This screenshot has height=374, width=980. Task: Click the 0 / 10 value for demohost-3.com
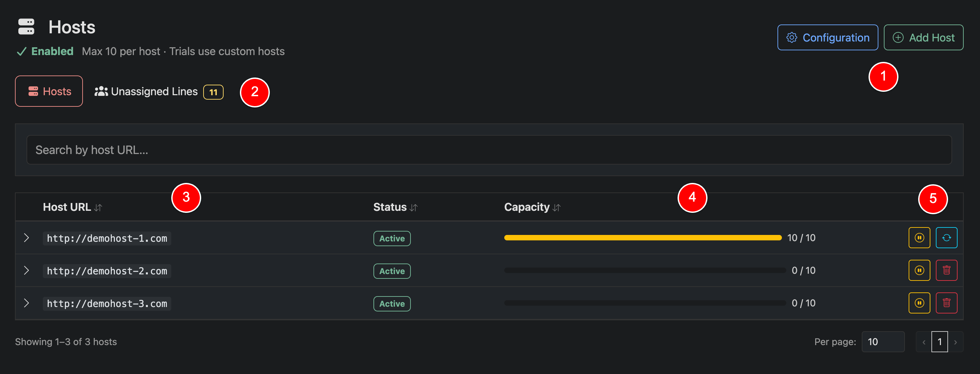804,304
